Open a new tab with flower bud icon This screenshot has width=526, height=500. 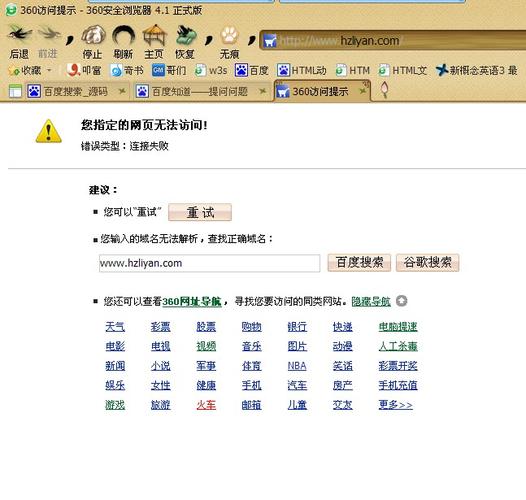(x=385, y=90)
